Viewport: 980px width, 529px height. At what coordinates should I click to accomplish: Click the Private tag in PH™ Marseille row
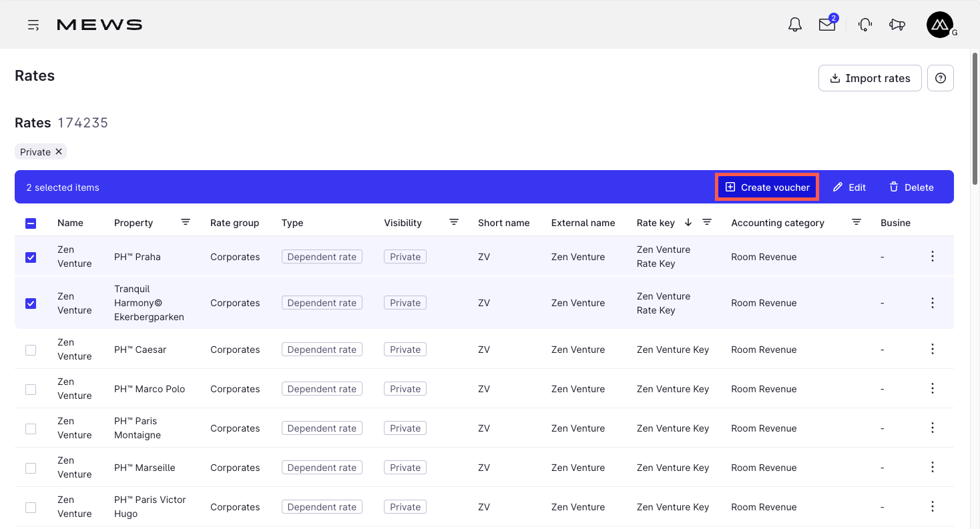[x=405, y=468]
